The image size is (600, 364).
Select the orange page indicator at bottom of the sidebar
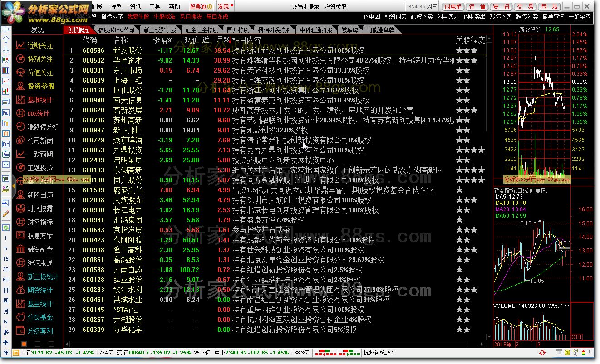coord(24,344)
